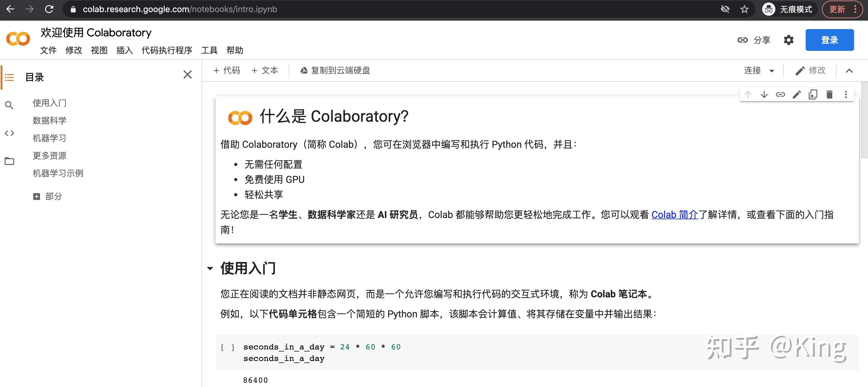Open the 连接 dropdown arrow
This screenshot has height=387, width=868.
click(772, 71)
